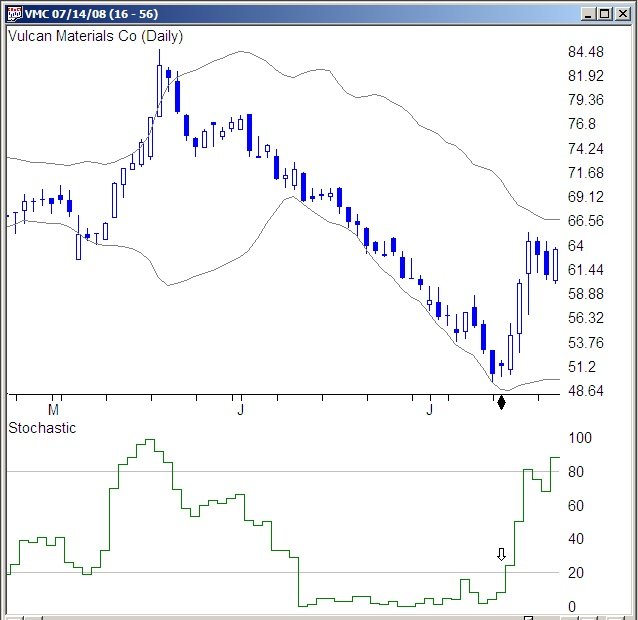
Task: Select the Stochastic indicator label
Action: point(42,428)
